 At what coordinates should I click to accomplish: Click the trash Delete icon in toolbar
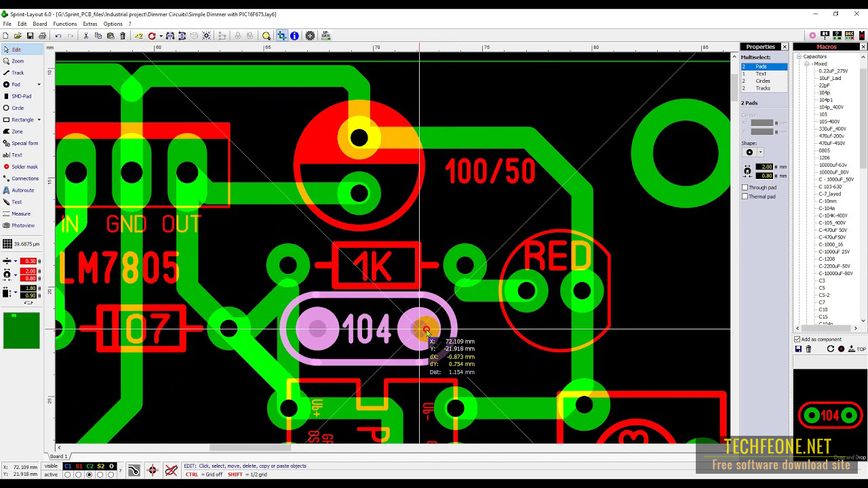(x=123, y=36)
